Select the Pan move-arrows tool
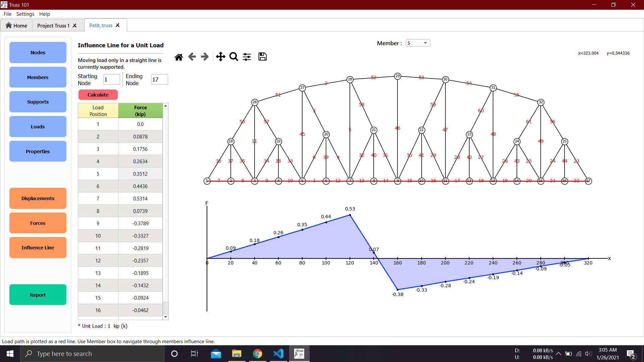This screenshot has width=644, height=362. [x=220, y=57]
